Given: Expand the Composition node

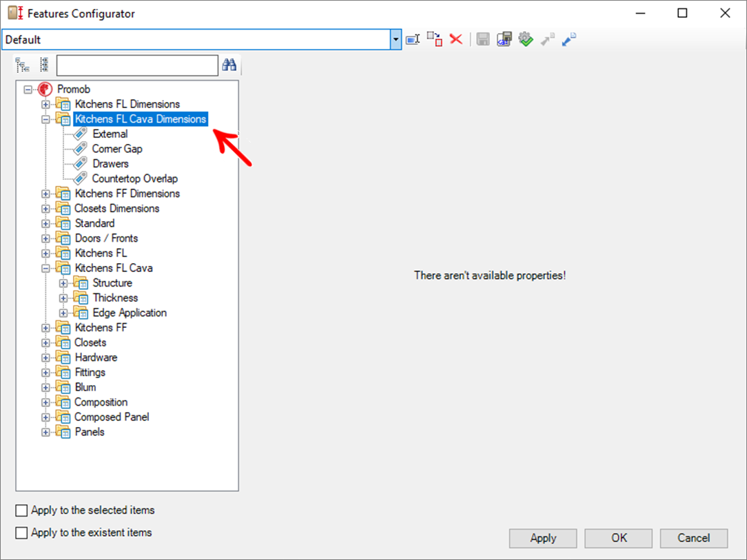Looking at the screenshot, I should point(45,402).
